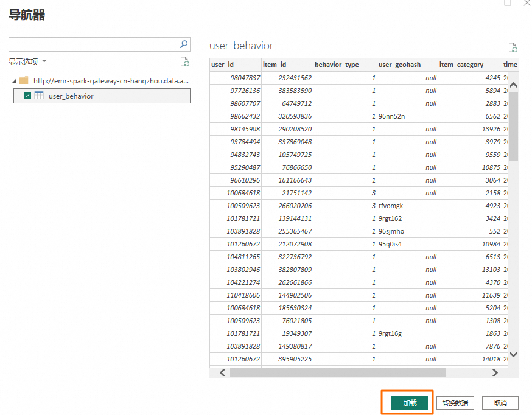This screenshot has height=415, width=532.
Task: Click the geohash cell 95q0is4
Action: (x=407, y=244)
